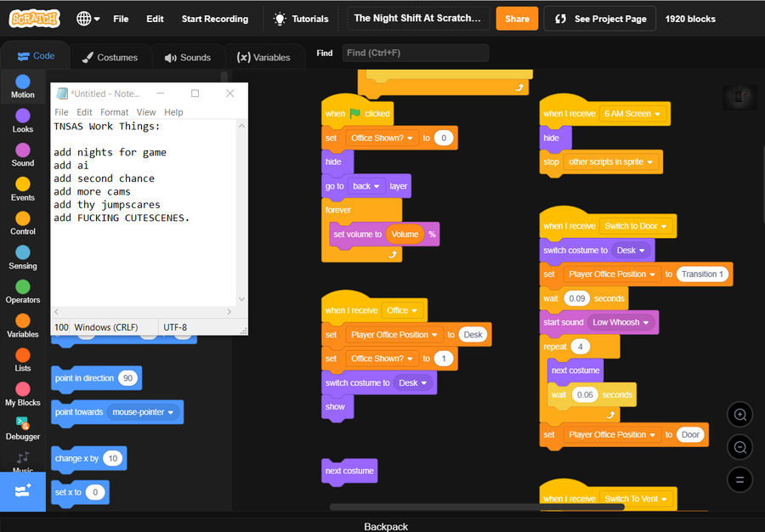Open the Looks block category
The height and width of the screenshot is (532, 765).
pyautogui.click(x=22, y=121)
